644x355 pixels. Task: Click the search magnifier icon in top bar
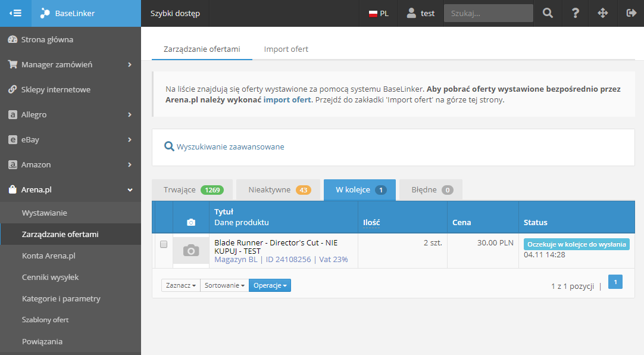548,13
